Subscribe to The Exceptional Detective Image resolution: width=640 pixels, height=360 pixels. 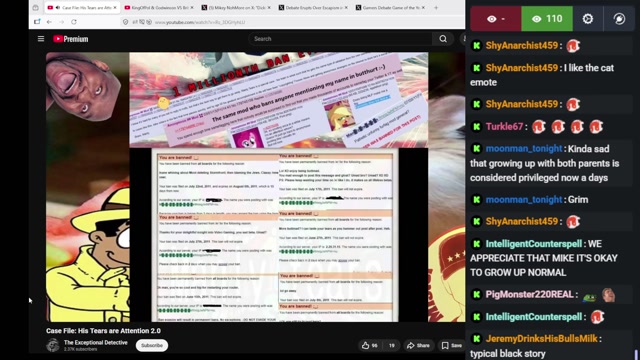pyautogui.click(x=152, y=345)
